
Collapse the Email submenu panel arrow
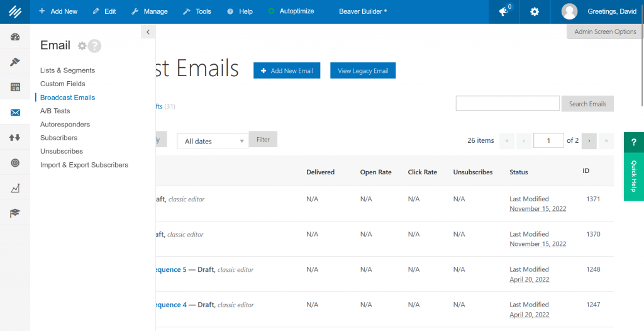(148, 31)
